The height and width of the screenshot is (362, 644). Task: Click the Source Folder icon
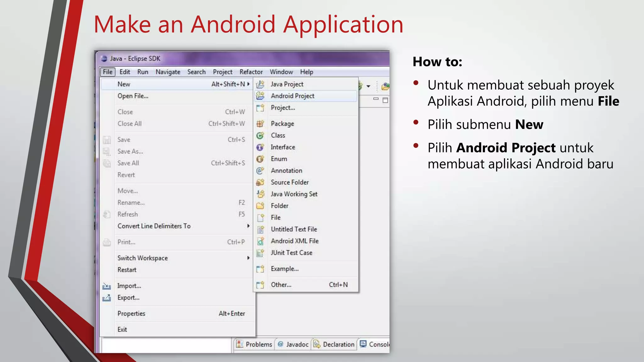260,182
